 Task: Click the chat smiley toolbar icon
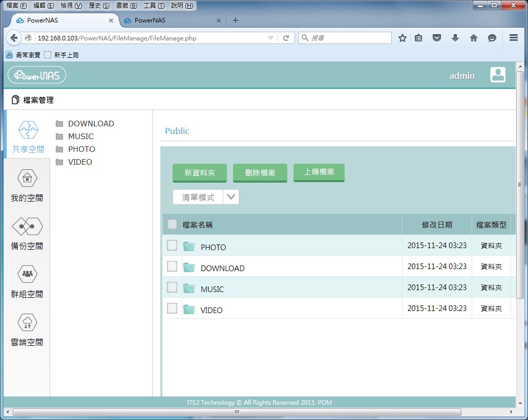tap(492, 38)
